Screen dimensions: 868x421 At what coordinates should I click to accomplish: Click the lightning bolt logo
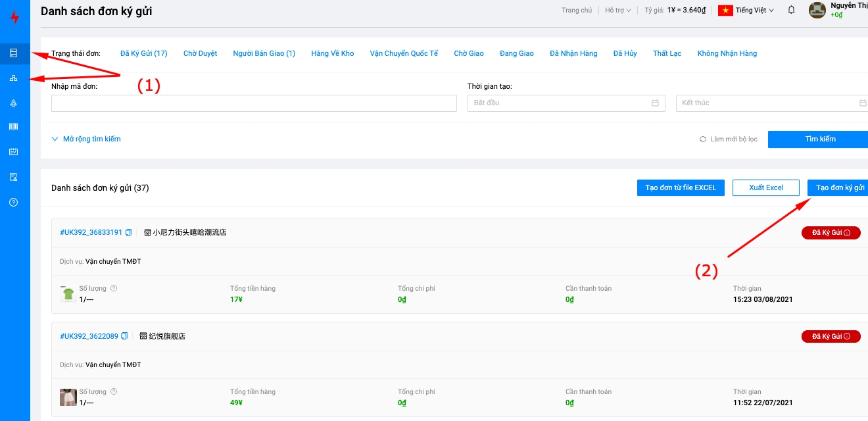click(14, 18)
